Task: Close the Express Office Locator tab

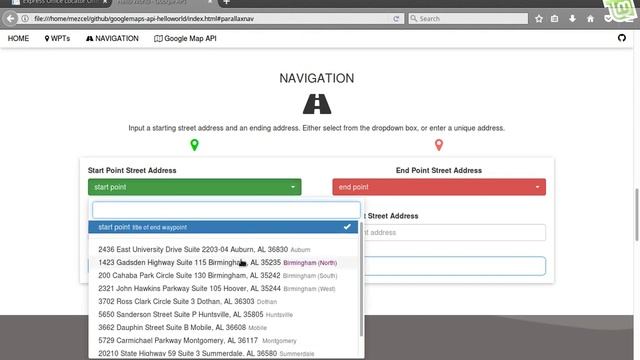Action: click(x=105, y=2)
